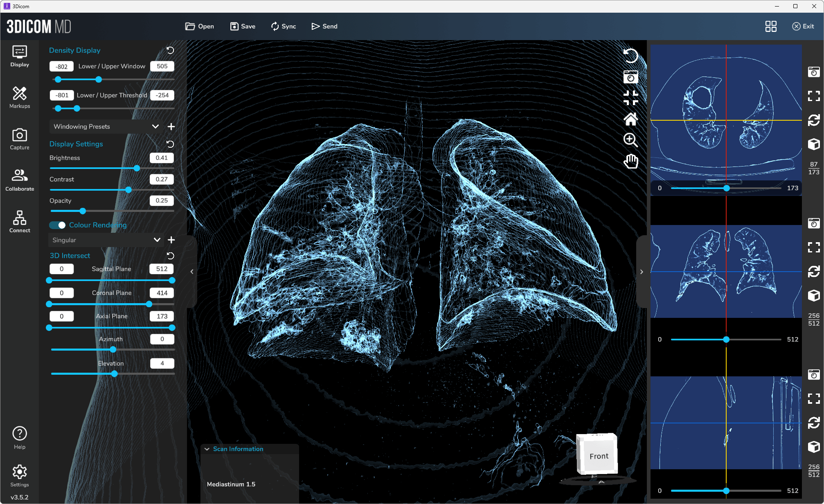Click the Exit button
Viewport: 824px width, 504px height.
point(803,26)
